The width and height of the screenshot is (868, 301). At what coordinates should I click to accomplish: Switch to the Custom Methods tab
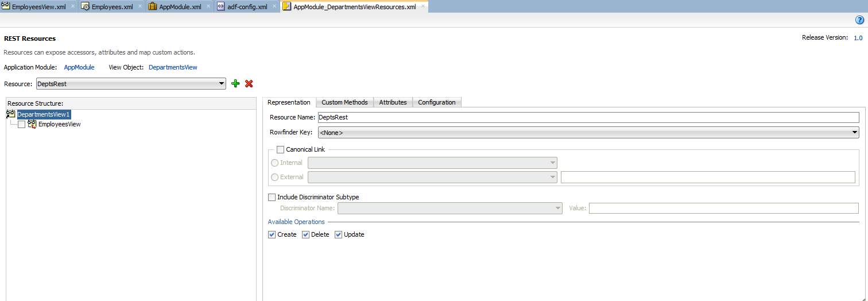pos(344,102)
